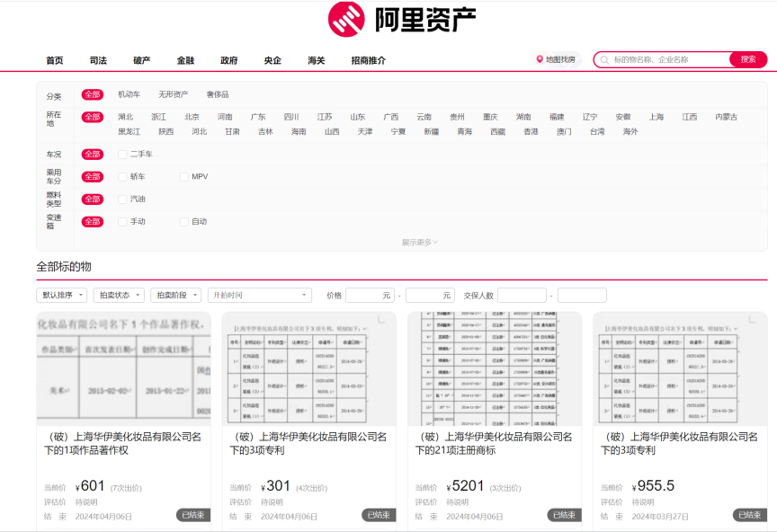Open the 21项注册商标 listing title
Image resolution: width=777 pixels, height=532 pixels.
[x=494, y=443]
